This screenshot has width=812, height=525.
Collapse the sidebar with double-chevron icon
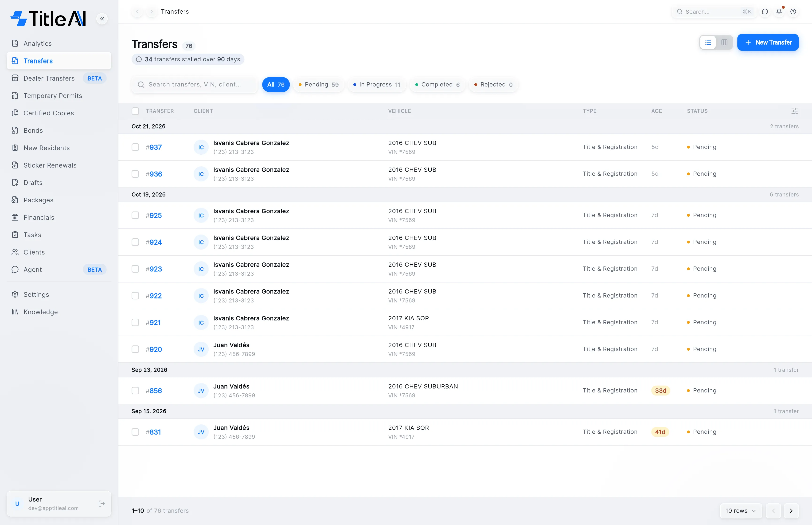102,19
